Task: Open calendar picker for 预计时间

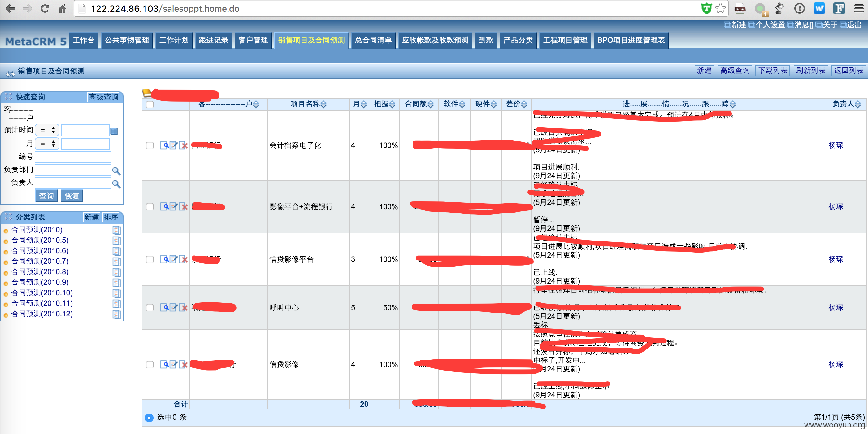Action: tap(114, 131)
